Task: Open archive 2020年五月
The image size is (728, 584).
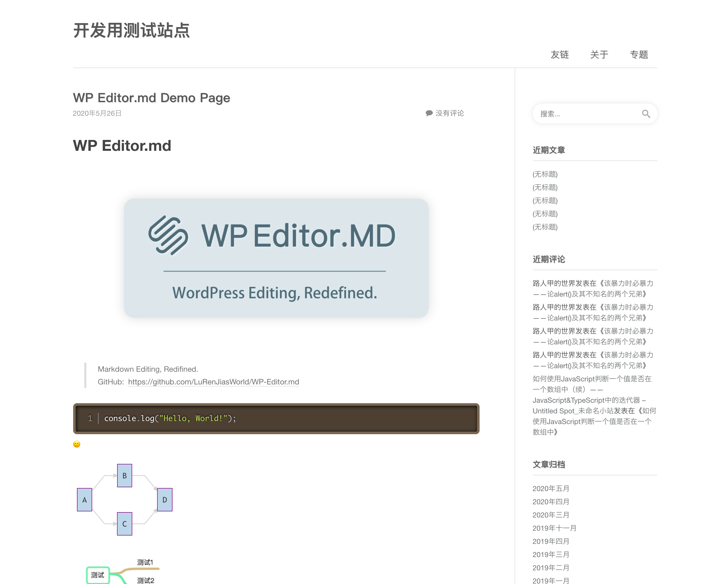Action: pyautogui.click(x=551, y=489)
